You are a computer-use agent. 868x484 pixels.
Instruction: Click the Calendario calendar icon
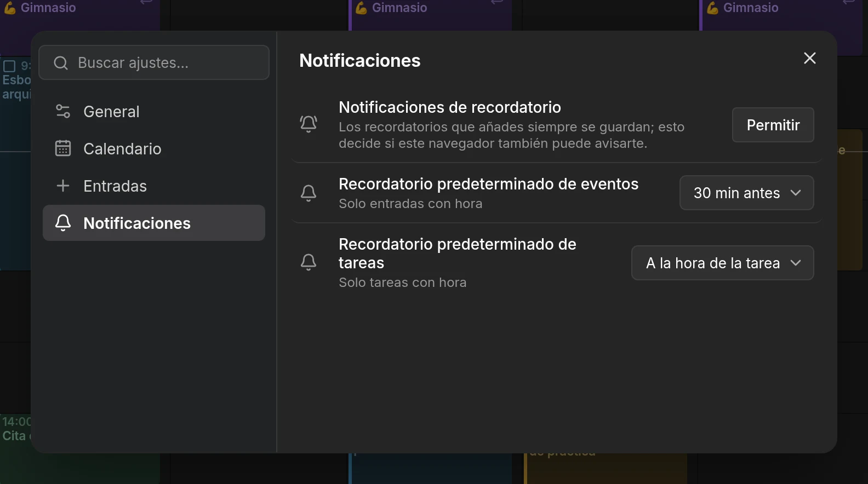[x=63, y=148]
